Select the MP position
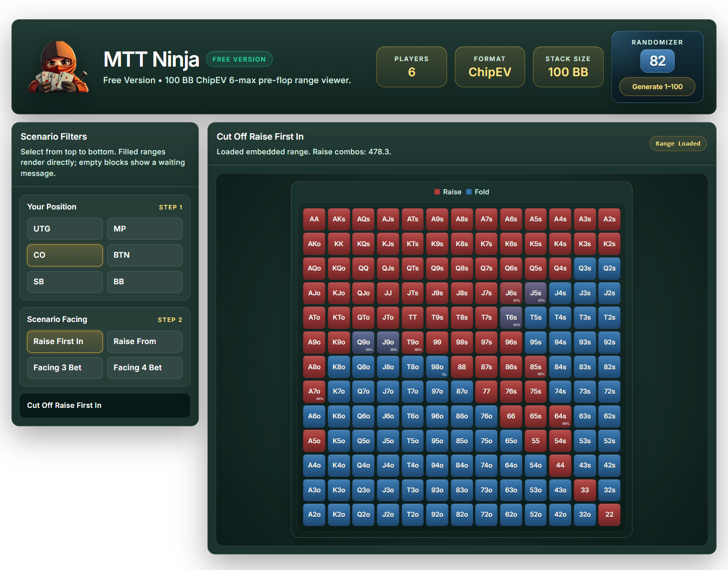Image resolution: width=728 pixels, height=570 pixels. coord(145,229)
